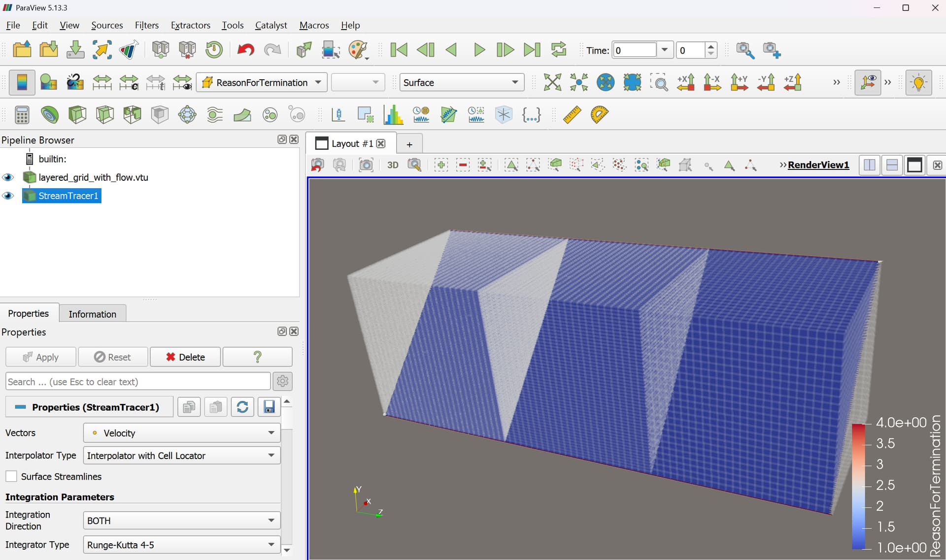Open the Time value dropdown arrow

pos(665,50)
